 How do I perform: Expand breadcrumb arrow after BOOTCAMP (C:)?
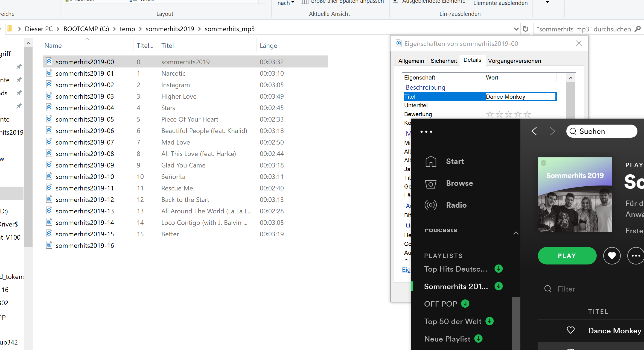[x=114, y=29]
